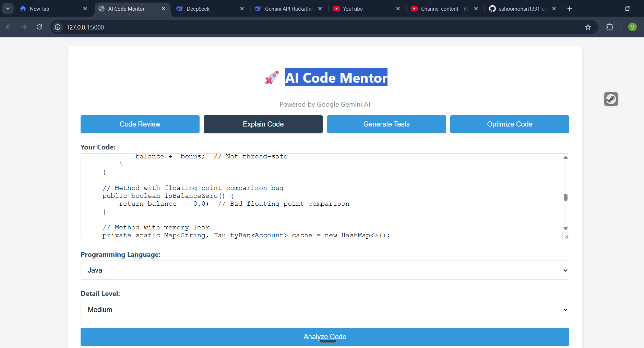The height and width of the screenshot is (348, 644).
Task: Click the Your Code label
Action: [98, 147]
